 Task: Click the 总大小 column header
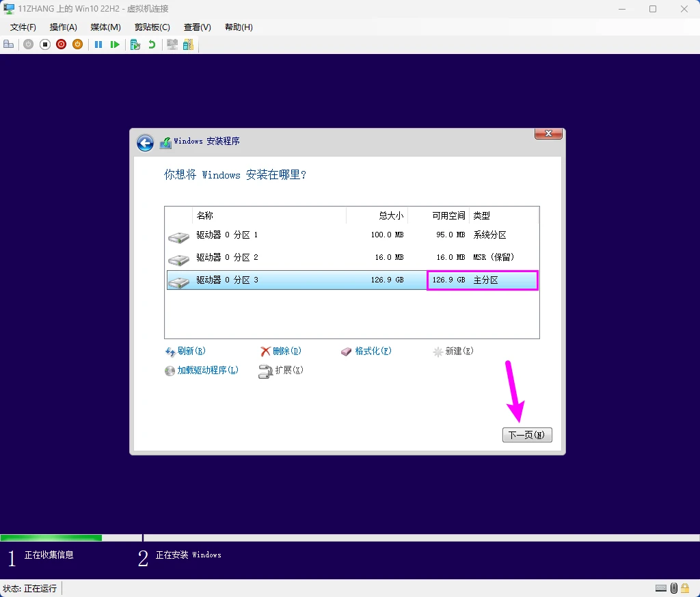coord(377,215)
